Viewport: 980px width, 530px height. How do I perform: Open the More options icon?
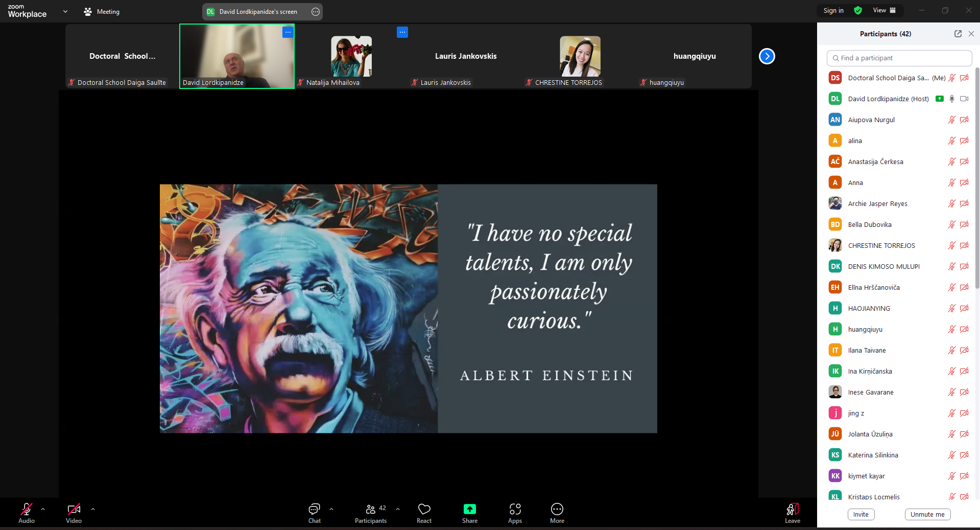point(557,509)
